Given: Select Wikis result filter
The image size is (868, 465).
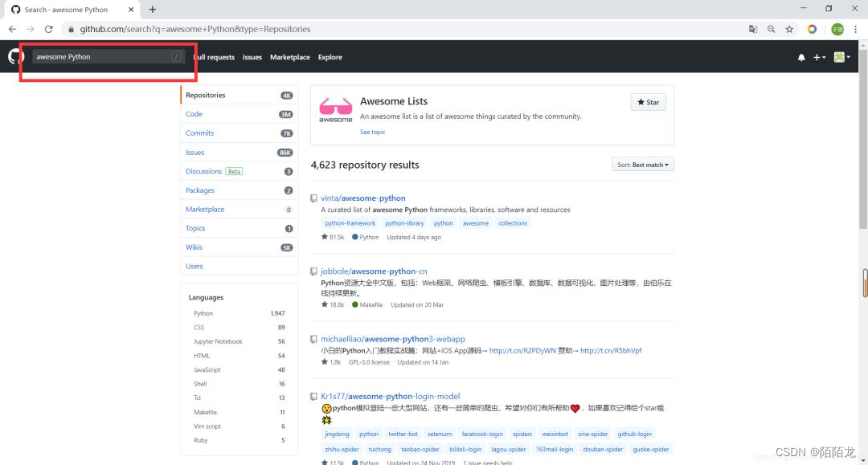Looking at the screenshot, I should pos(240,247).
